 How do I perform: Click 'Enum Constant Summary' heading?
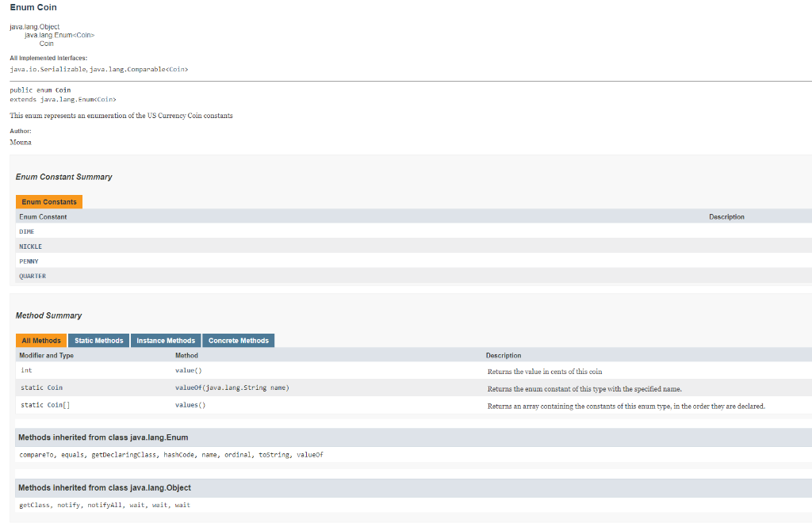63,177
